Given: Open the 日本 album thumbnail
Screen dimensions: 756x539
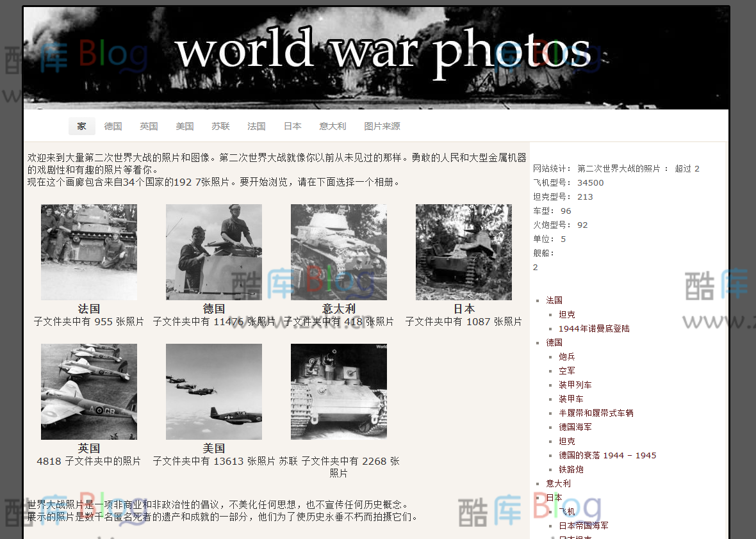Looking at the screenshot, I should (463, 252).
